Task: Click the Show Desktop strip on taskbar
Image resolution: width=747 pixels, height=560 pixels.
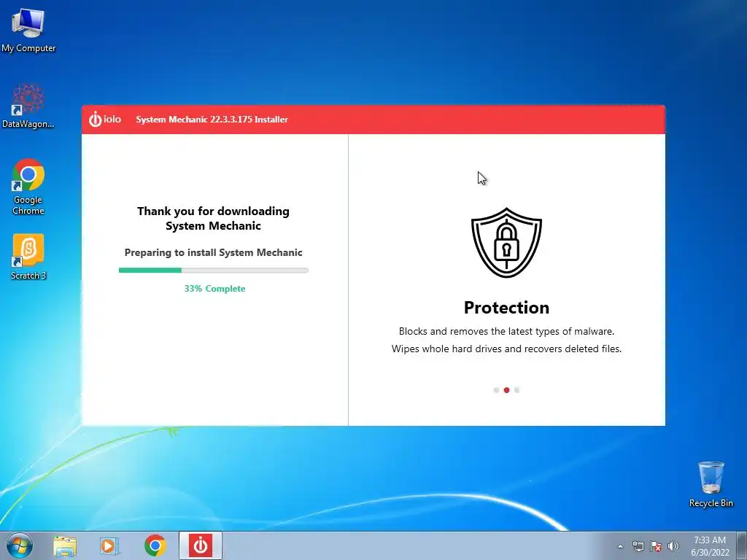Action: (742, 546)
